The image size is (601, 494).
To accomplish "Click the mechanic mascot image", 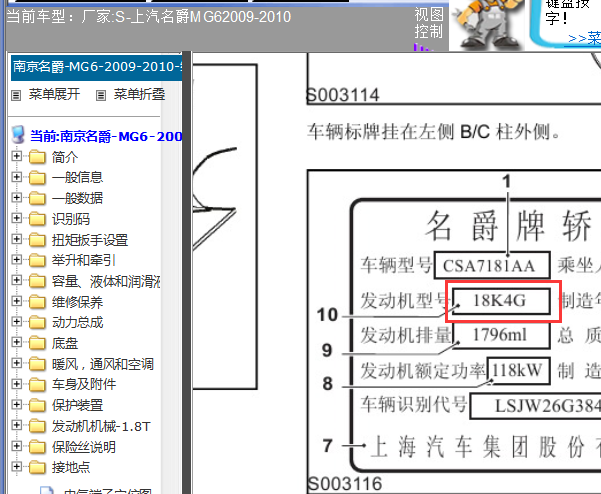I will (x=488, y=25).
